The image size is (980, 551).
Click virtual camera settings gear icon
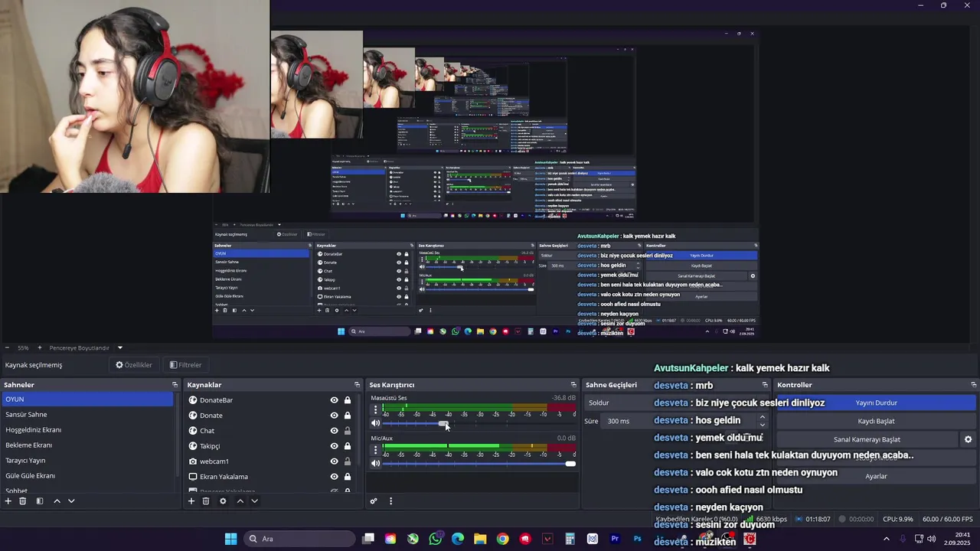(x=968, y=439)
